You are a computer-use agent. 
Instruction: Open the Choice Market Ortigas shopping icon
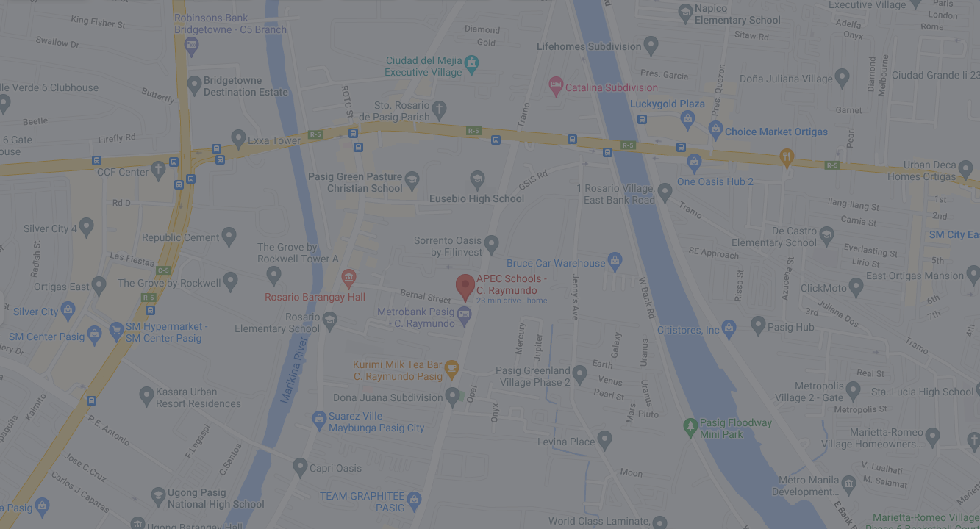tap(715, 131)
